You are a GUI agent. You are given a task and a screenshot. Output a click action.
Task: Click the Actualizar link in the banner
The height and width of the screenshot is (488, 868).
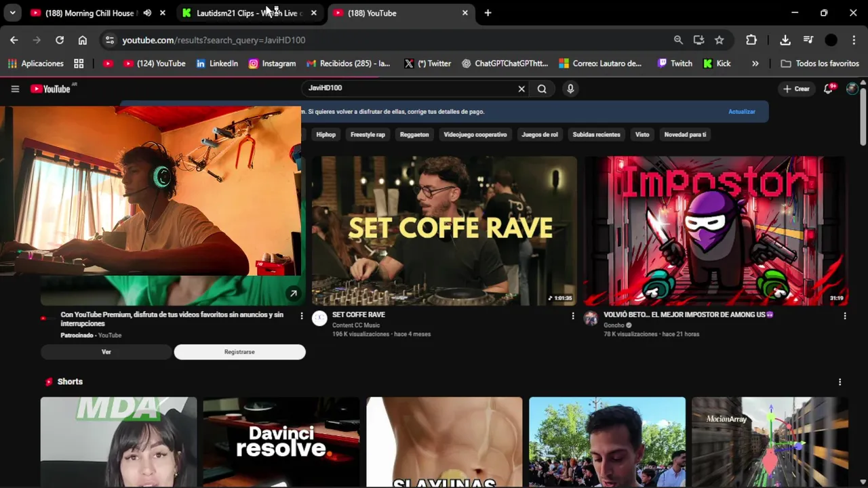[x=741, y=112]
